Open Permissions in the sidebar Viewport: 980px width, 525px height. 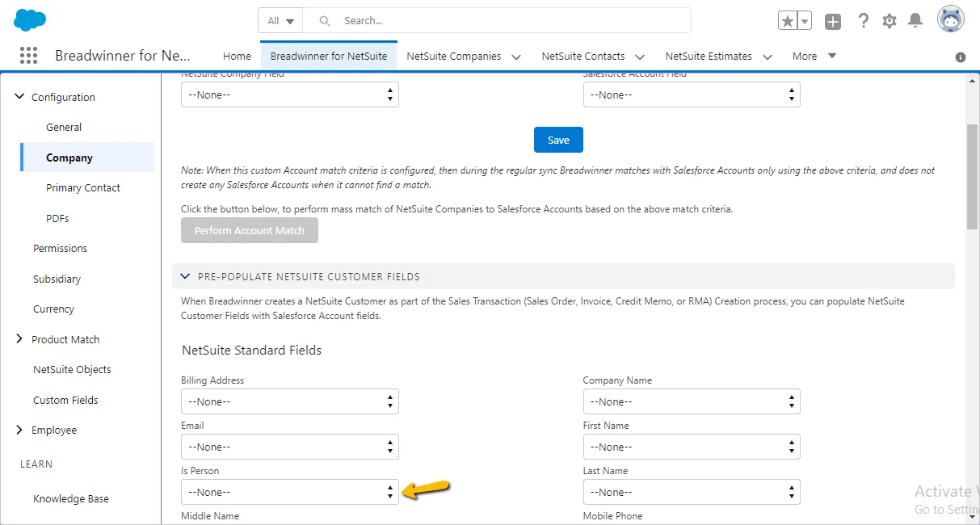click(60, 249)
